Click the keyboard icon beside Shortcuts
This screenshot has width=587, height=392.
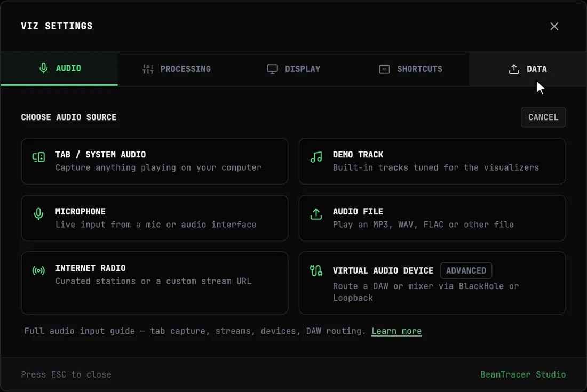pyautogui.click(x=384, y=69)
